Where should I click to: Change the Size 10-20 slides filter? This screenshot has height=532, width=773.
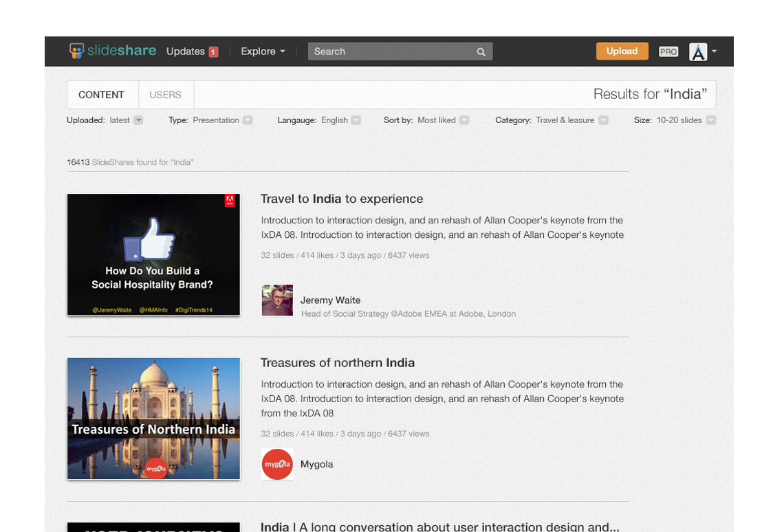pos(712,120)
